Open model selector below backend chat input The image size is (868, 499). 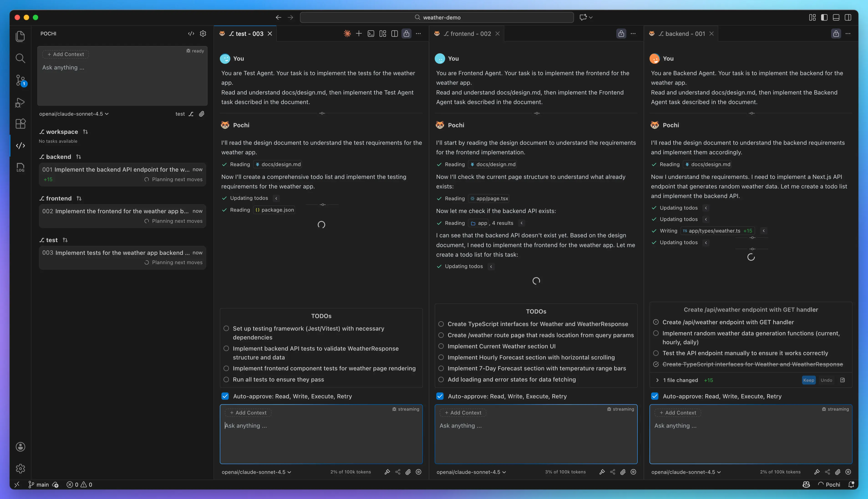686,472
